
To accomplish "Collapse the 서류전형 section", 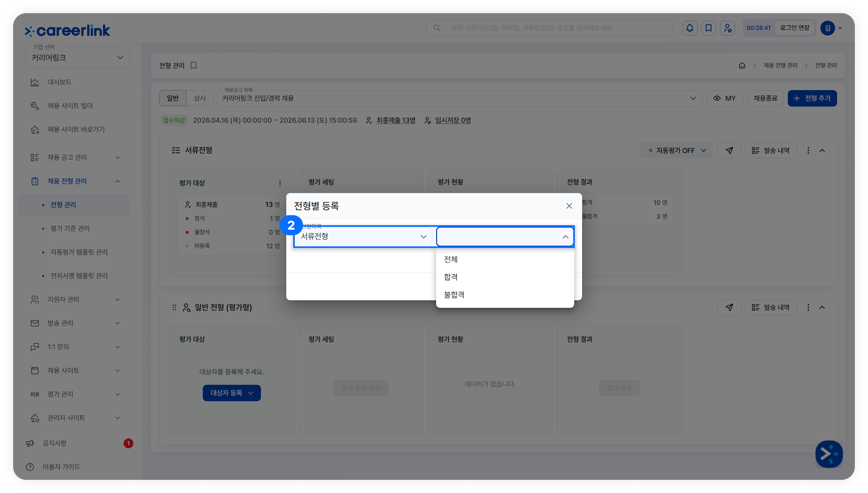I will tap(822, 150).
